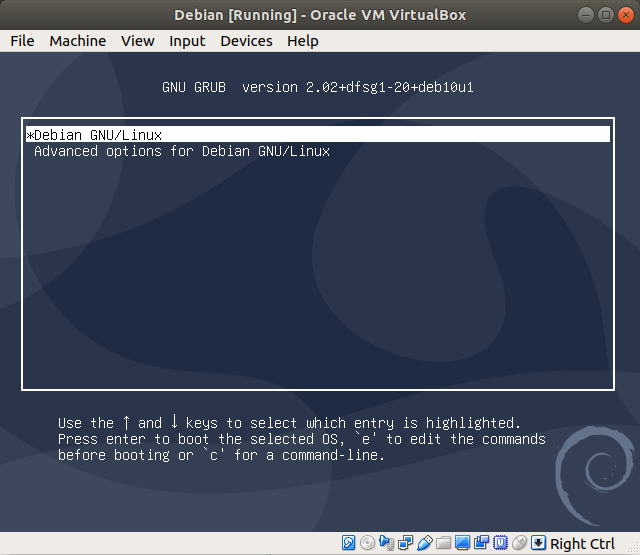
Task: Click the recording status icon
Action: point(481,543)
